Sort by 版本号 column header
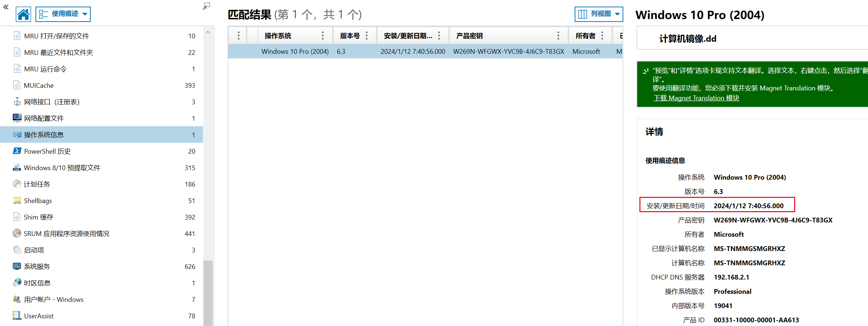This screenshot has height=326, width=868. [350, 36]
